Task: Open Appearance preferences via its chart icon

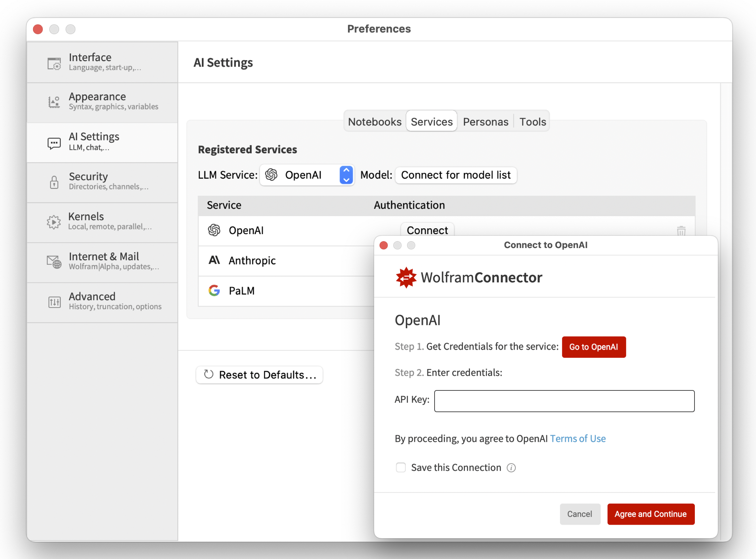Action: point(54,102)
